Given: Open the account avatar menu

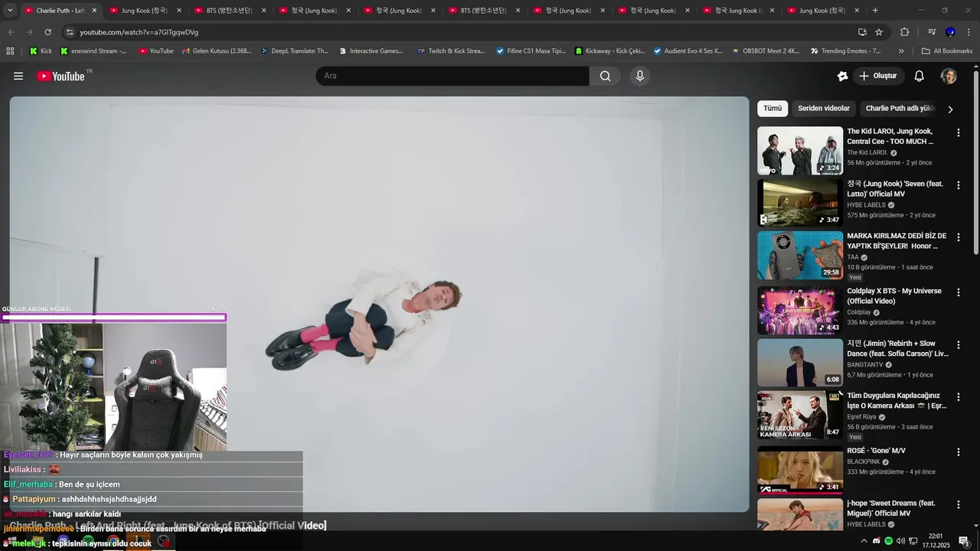Looking at the screenshot, I should click(949, 76).
